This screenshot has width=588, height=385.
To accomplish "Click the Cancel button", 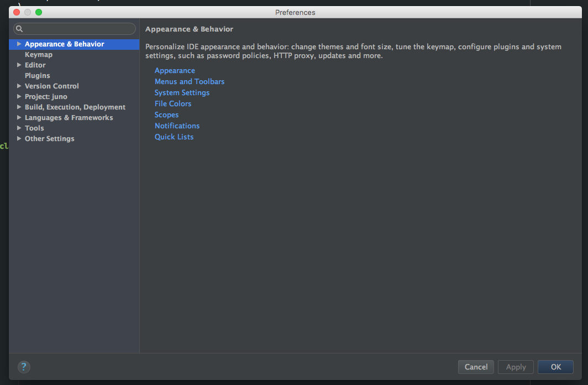I will coord(476,367).
